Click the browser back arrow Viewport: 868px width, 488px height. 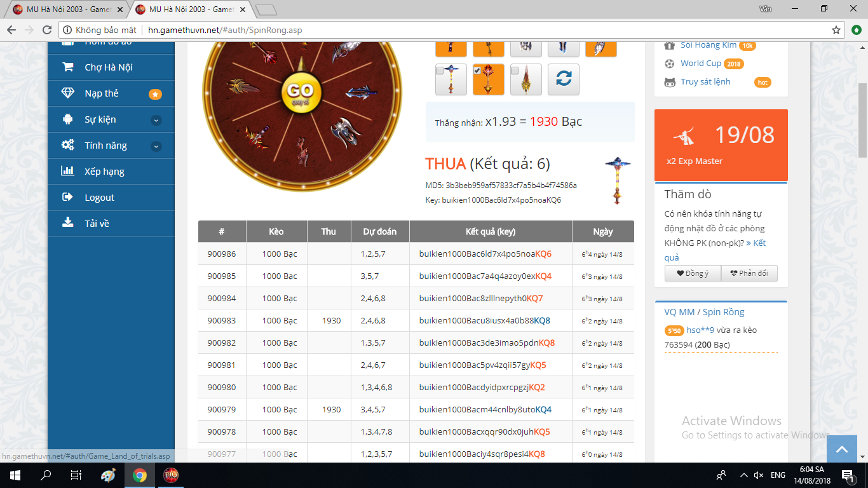(11, 30)
